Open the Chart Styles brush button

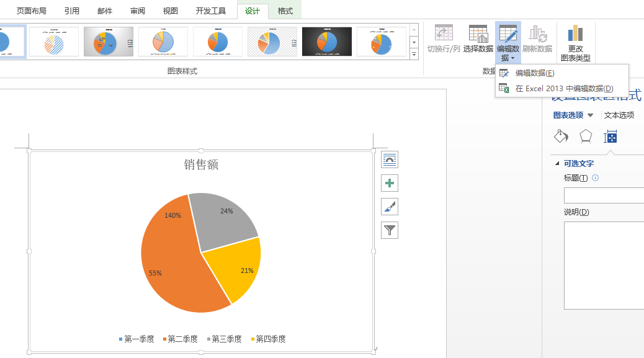(x=389, y=207)
